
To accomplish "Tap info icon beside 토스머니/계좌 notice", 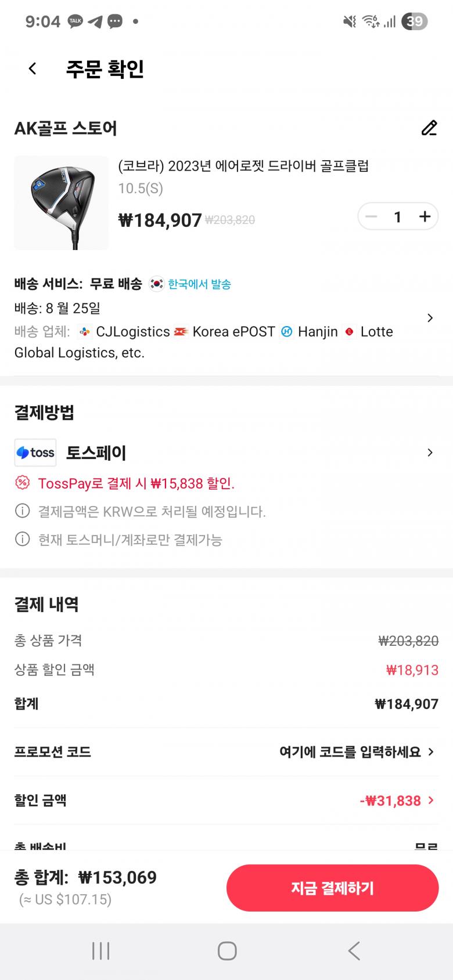I will (22, 540).
